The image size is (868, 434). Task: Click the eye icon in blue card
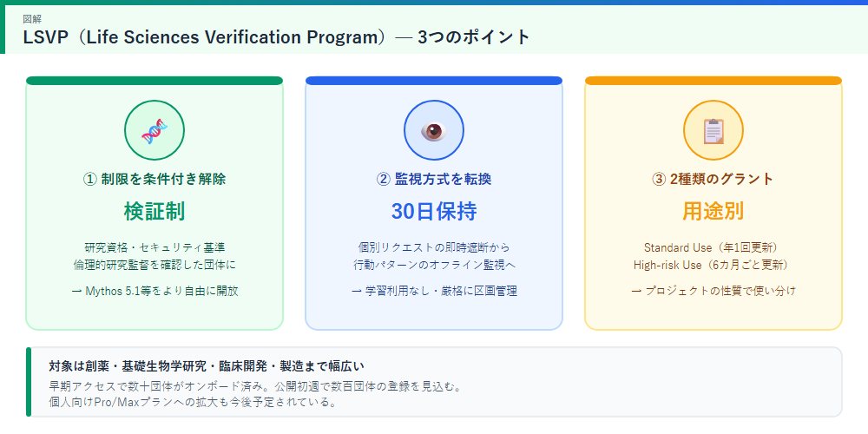[434, 131]
